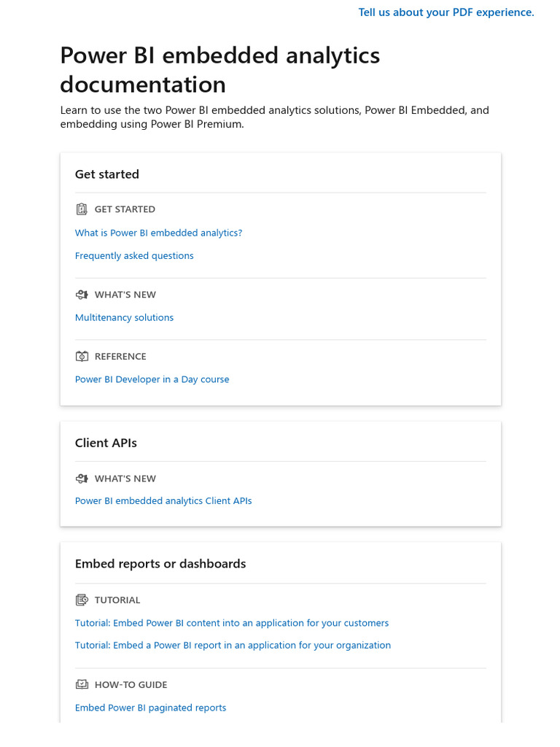The width and height of the screenshot is (560, 747).
Task: Click the page title 'Power BI embedded analytics documentation'
Action: [219, 70]
